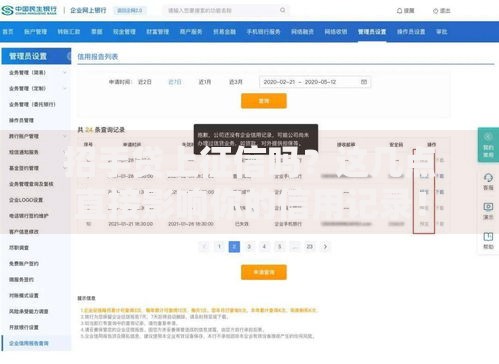The width and height of the screenshot is (499, 364).
Task: Open 对账模式设置 in sidebar
Action: [x=24, y=295]
